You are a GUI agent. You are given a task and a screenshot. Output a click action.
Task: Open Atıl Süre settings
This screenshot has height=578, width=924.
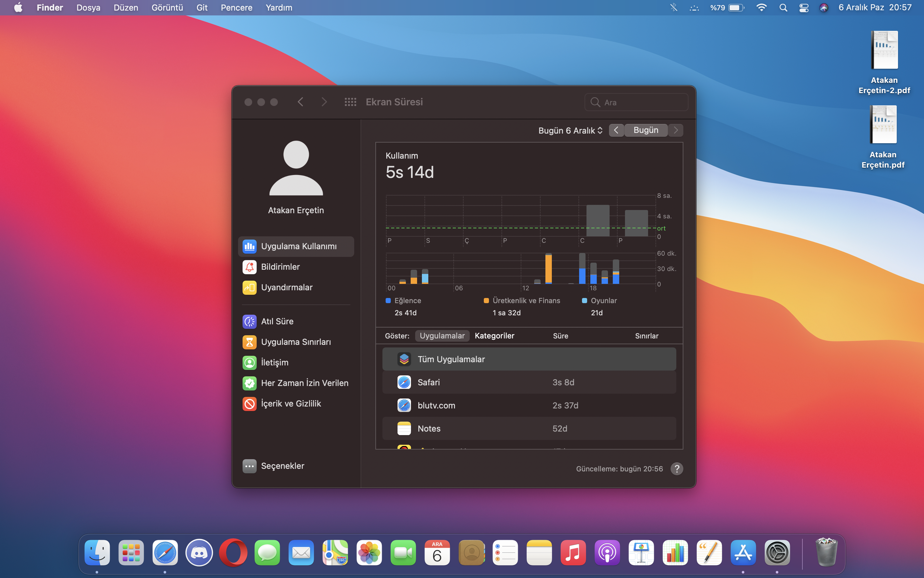296,321
